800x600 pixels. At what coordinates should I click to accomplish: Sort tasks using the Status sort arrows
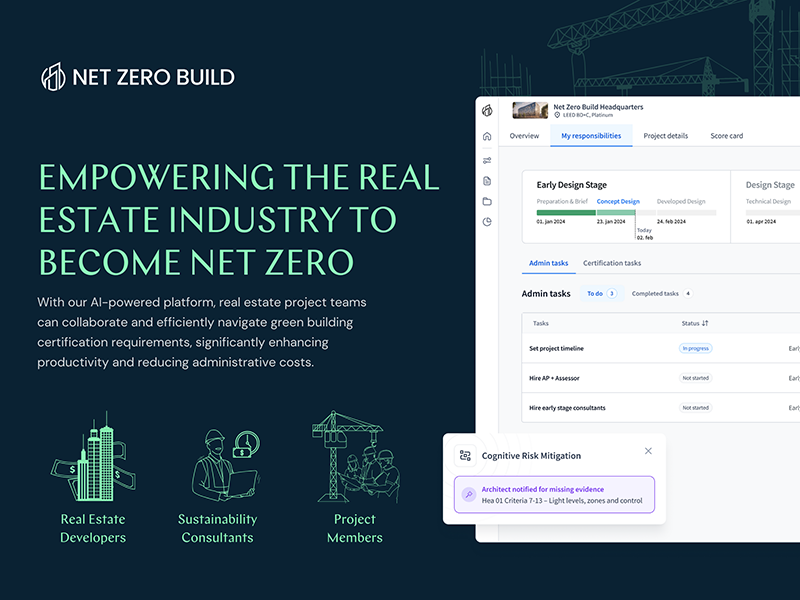705,323
